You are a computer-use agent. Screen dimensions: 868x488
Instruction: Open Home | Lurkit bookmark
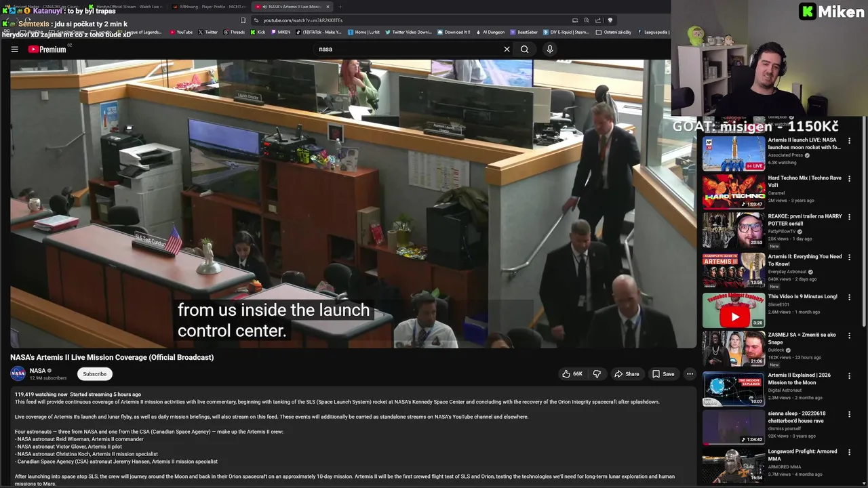(x=363, y=32)
